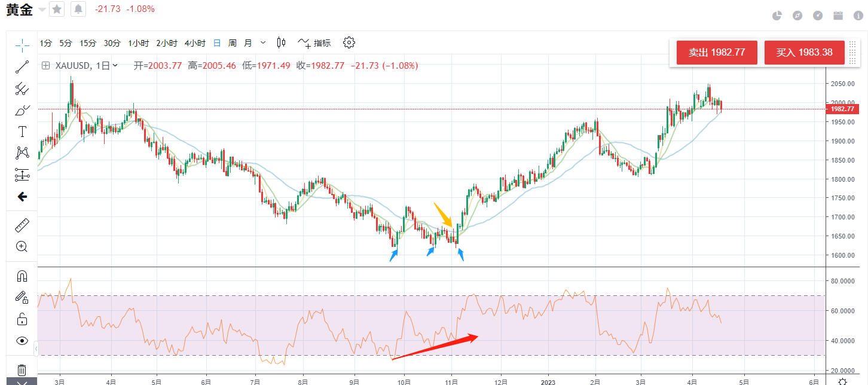
Task: Expand the 黄金 symbol dropdown arrow
Action: click(x=42, y=10)
